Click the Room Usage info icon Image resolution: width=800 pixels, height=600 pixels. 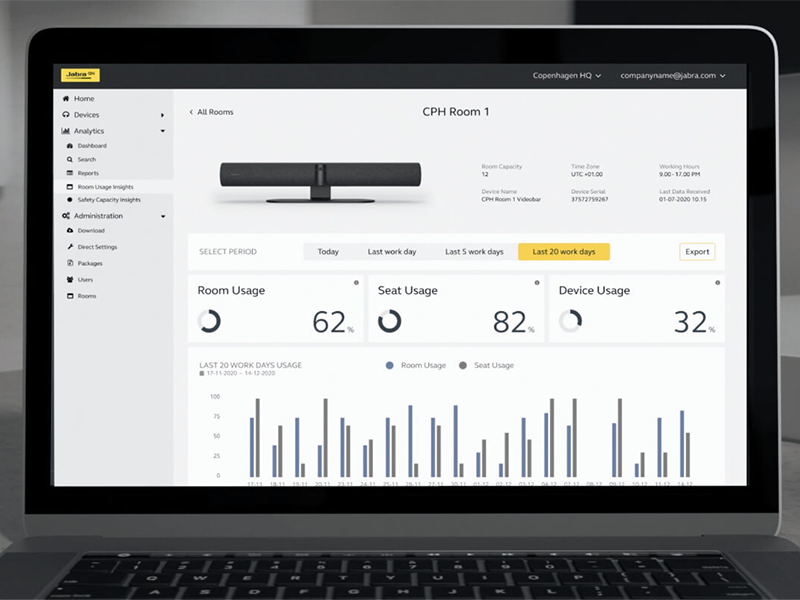point(356,283)
